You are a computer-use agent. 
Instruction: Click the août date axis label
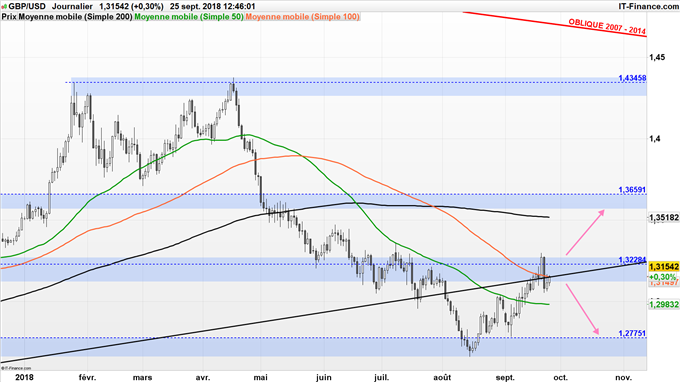click(443, 378)
